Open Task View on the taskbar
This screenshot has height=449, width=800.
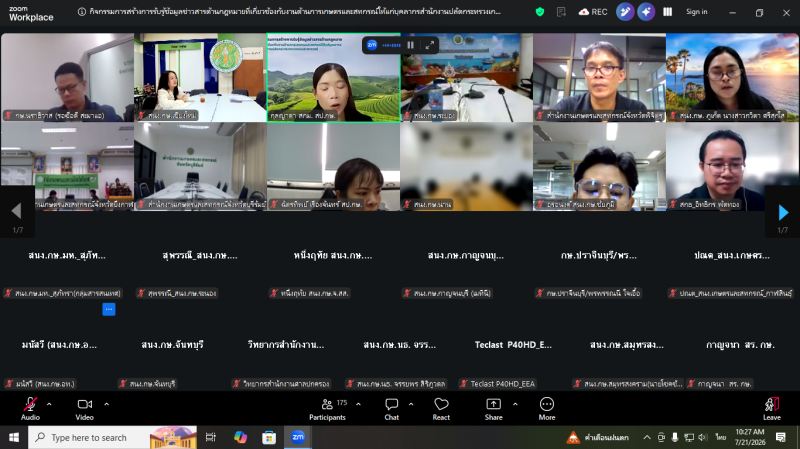[210, 437]
